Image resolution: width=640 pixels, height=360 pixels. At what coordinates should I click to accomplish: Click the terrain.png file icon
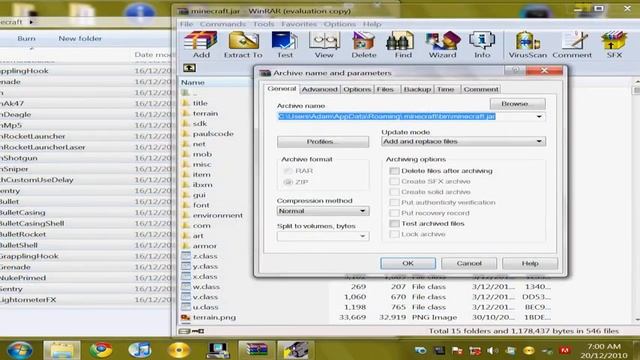pos(186,317)
